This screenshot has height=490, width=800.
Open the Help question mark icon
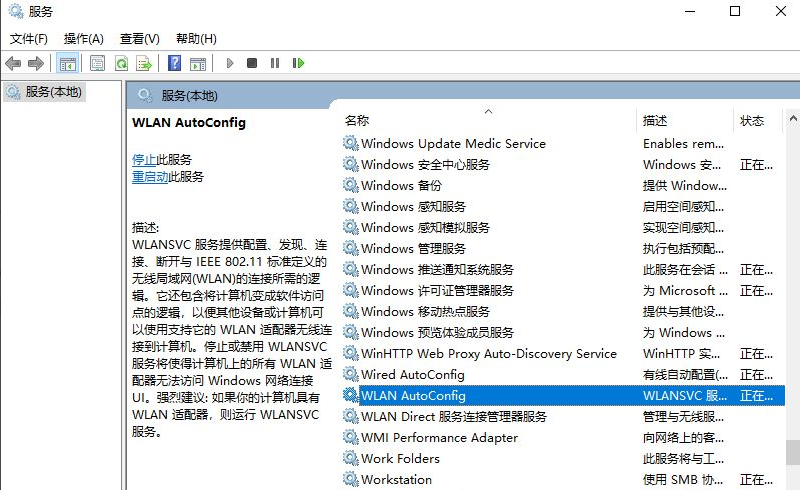click(x=174, y=63)
